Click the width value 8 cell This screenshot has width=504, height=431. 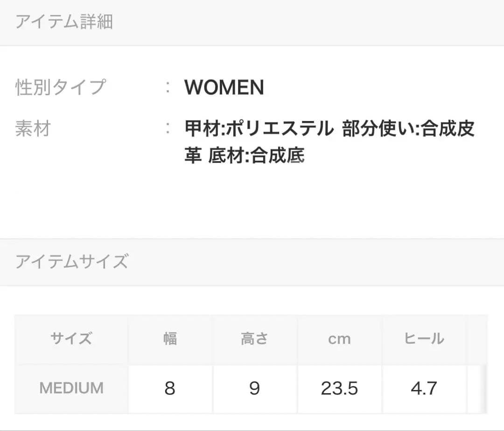point(170,388)
